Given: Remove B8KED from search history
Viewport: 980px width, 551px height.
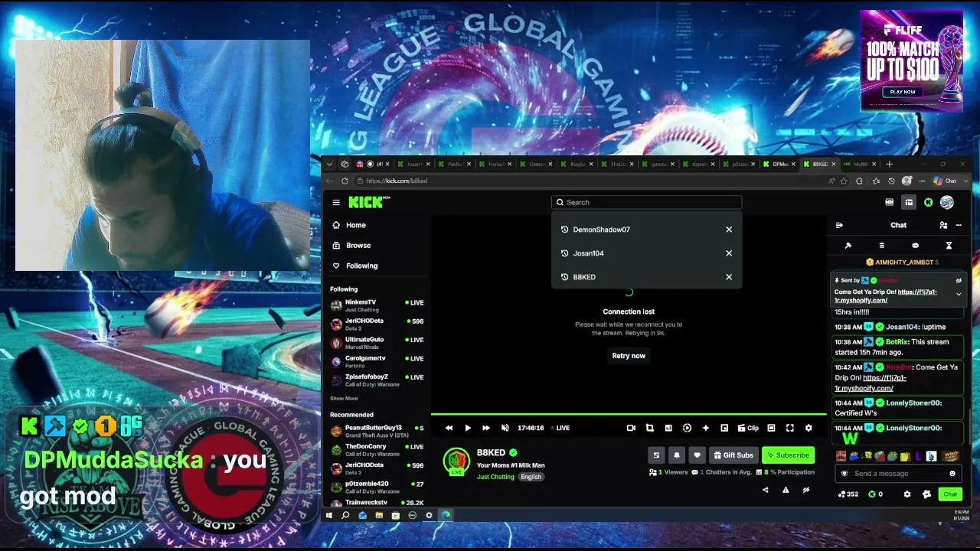Looking at the screenshot, I should 729,277.
